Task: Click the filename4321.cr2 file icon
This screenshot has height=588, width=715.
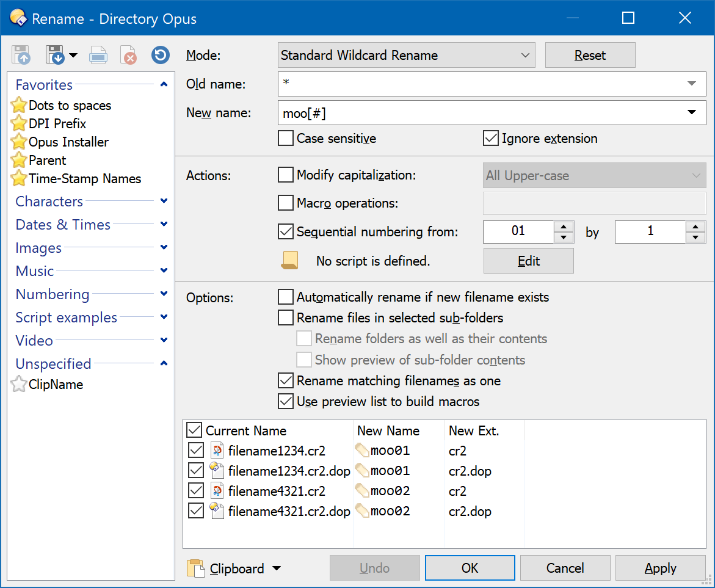Action: coord(217,490)
